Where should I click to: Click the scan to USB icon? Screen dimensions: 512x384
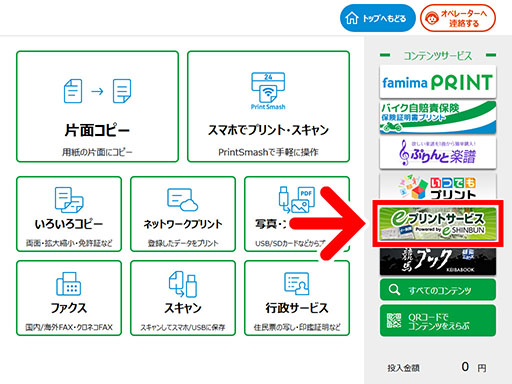[183, 284]
